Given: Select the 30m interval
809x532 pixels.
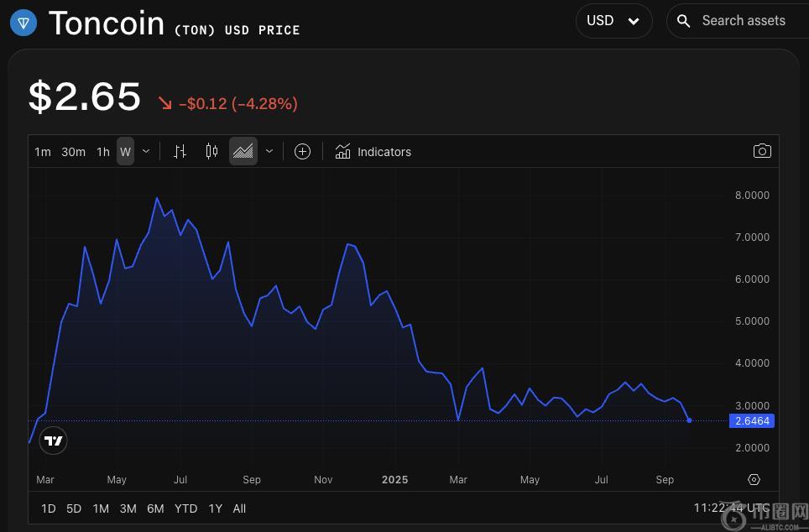Looking at the screenshot, I should 74,152.
